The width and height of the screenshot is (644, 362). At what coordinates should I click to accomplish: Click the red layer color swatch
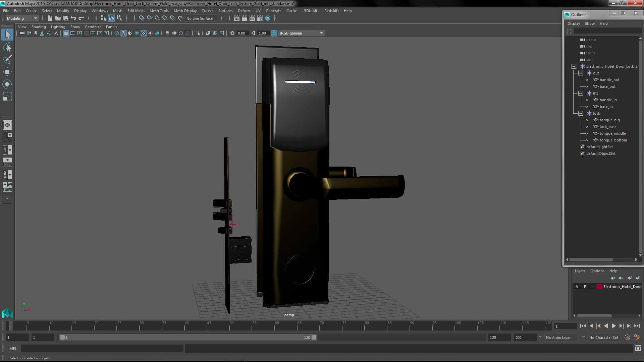click(600, 287)
